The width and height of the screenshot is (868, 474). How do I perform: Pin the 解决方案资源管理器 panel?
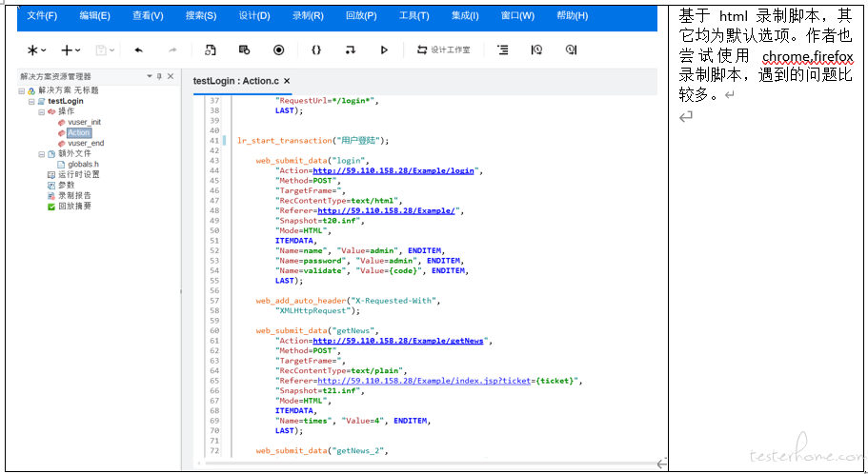tap(159, 76)
